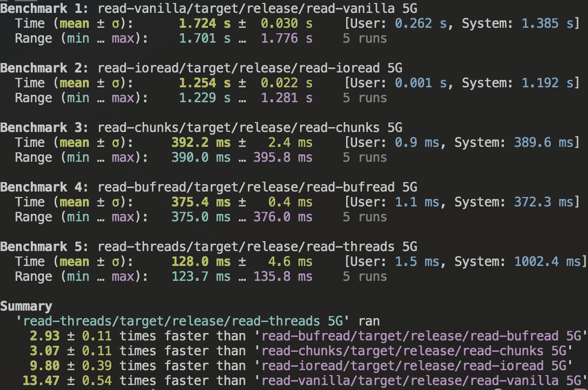
Task: Click the "Summary" heading
Action: (26, 306)
